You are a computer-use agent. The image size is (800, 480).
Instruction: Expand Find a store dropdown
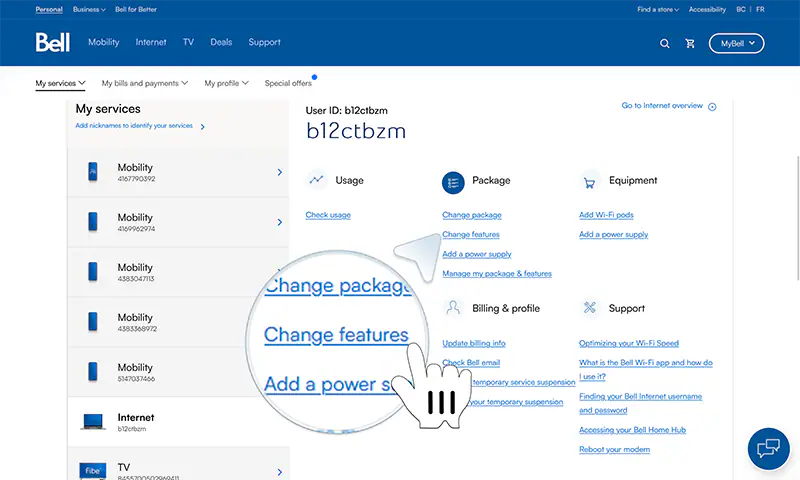point(658,9)
